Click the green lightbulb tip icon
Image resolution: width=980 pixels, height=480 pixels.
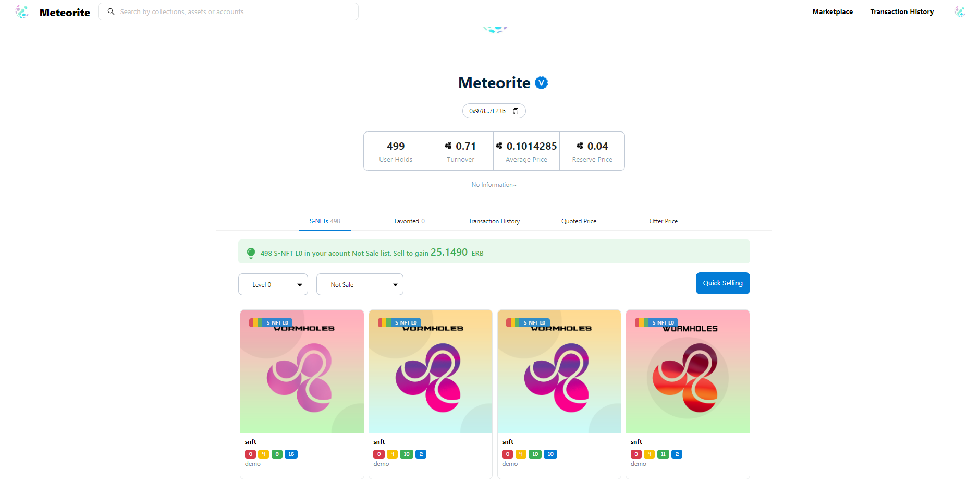251,253
